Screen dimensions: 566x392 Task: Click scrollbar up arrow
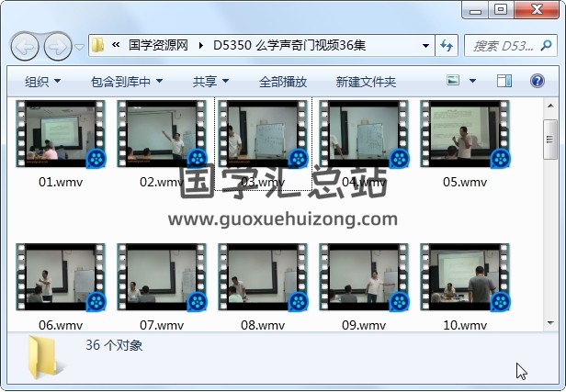click(550, 106)
